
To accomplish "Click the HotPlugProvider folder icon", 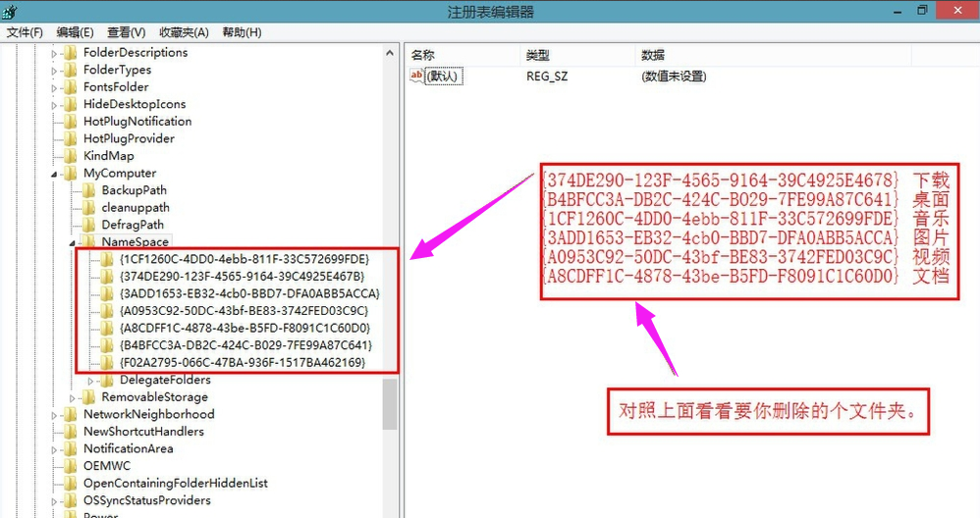I will coord(70,138).
